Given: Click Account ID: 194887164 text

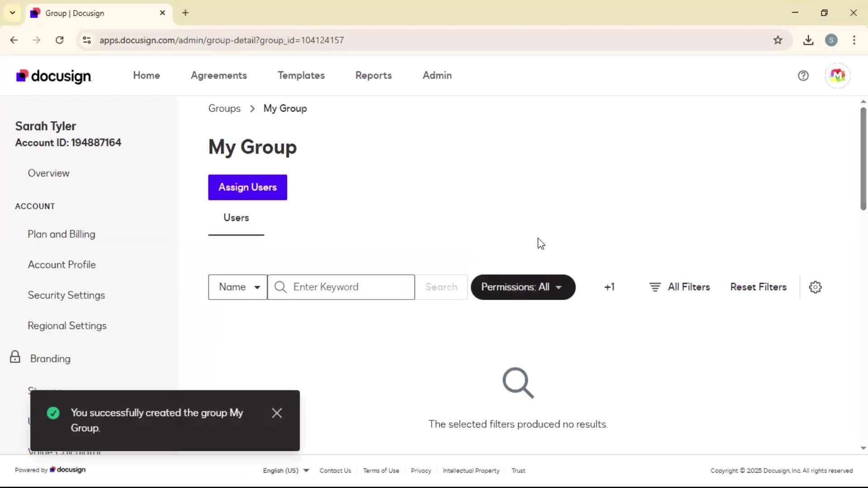Looking at the screenshot, I should point(68,143).
